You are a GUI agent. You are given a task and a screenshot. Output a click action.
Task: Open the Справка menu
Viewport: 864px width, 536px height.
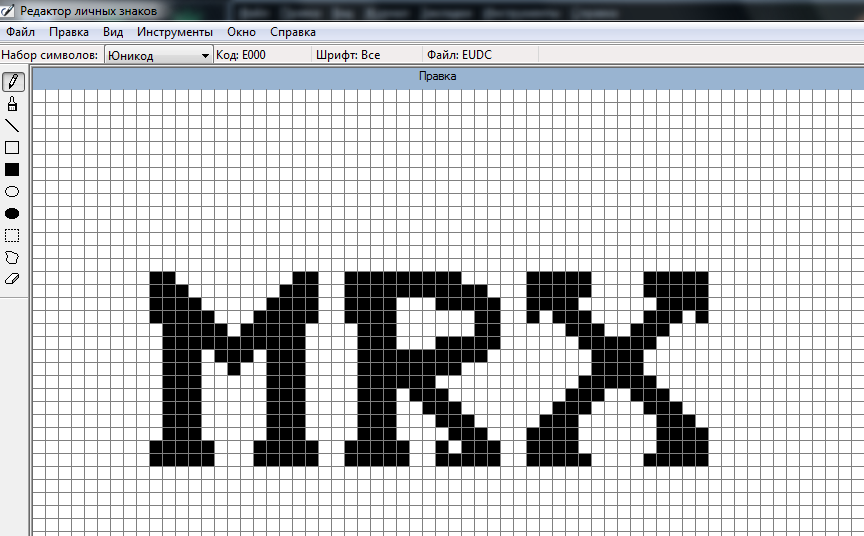293,32
